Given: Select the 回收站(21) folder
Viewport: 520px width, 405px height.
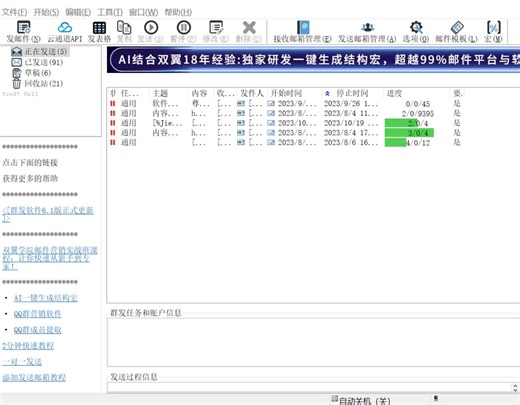Looking at the screenshot, I should (37, 83).
